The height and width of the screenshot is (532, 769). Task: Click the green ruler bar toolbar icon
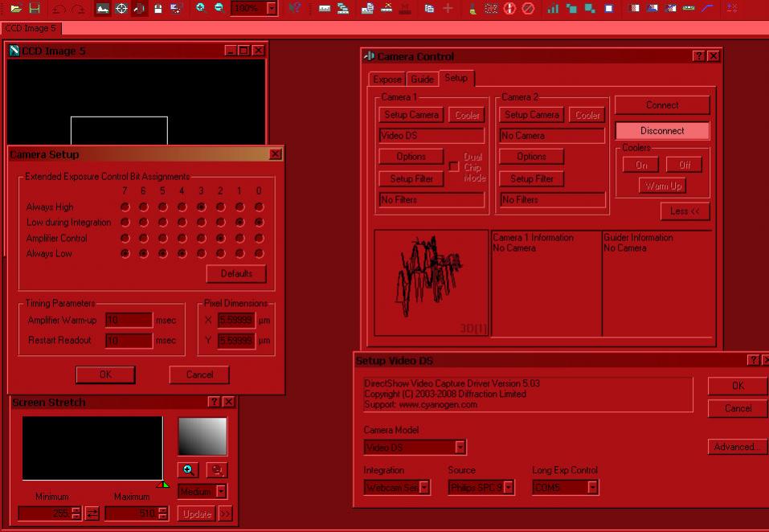coord(689,8)
